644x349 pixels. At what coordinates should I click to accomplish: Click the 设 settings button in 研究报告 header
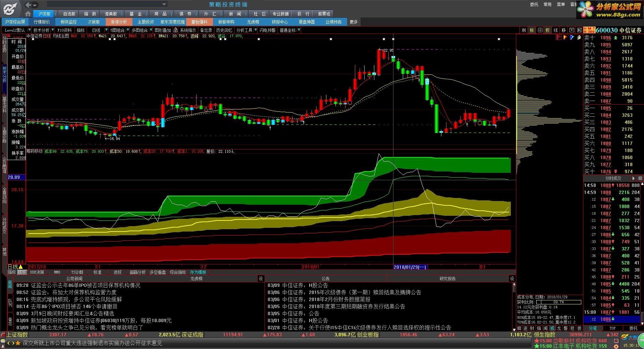coord(512,279)
